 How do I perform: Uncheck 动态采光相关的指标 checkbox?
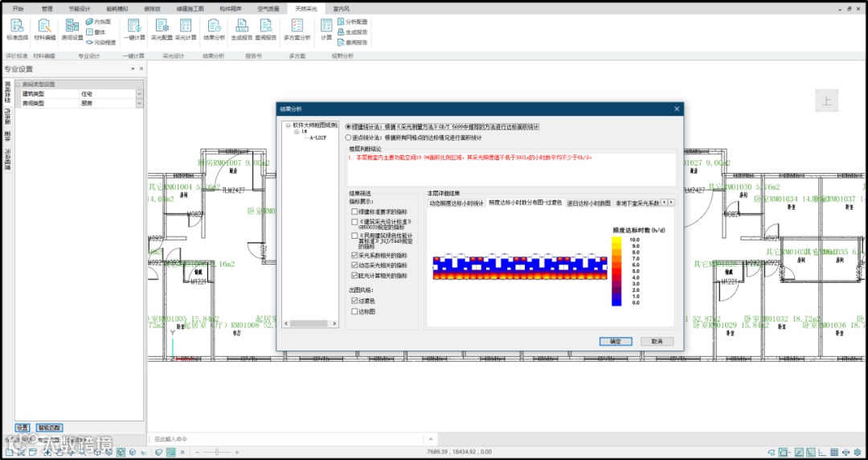point(355,265)
